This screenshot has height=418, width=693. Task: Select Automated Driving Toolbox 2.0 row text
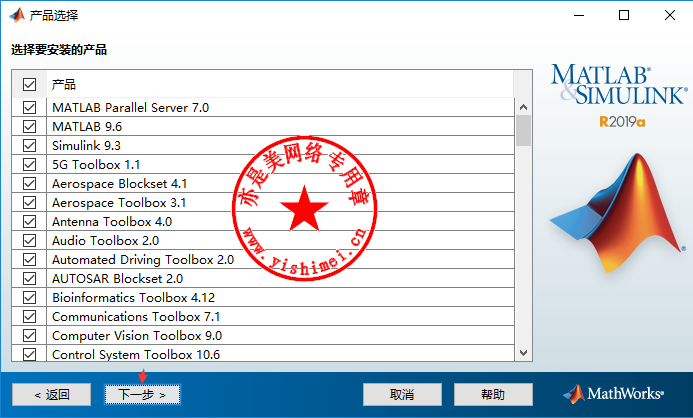[x=143, y=259]
